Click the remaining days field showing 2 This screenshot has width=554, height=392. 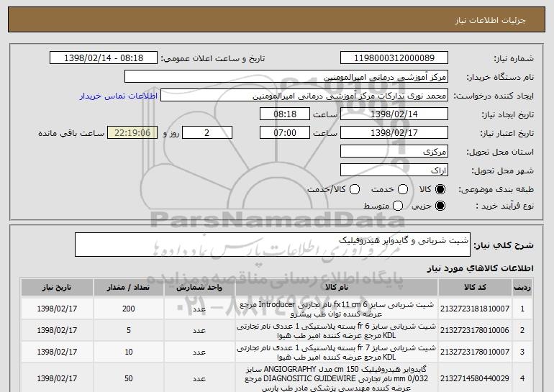207,132
